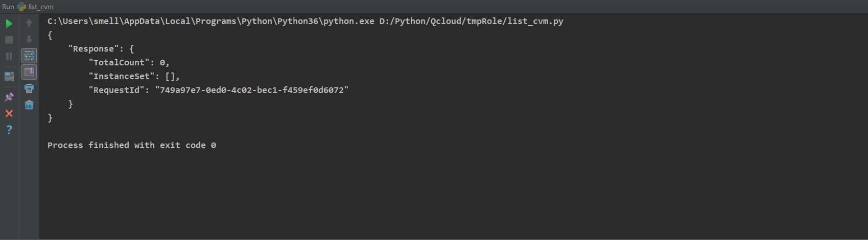Toggle Use Soft Wraps in the console
This screenshot has width=868, height=240.
point(29,56)
